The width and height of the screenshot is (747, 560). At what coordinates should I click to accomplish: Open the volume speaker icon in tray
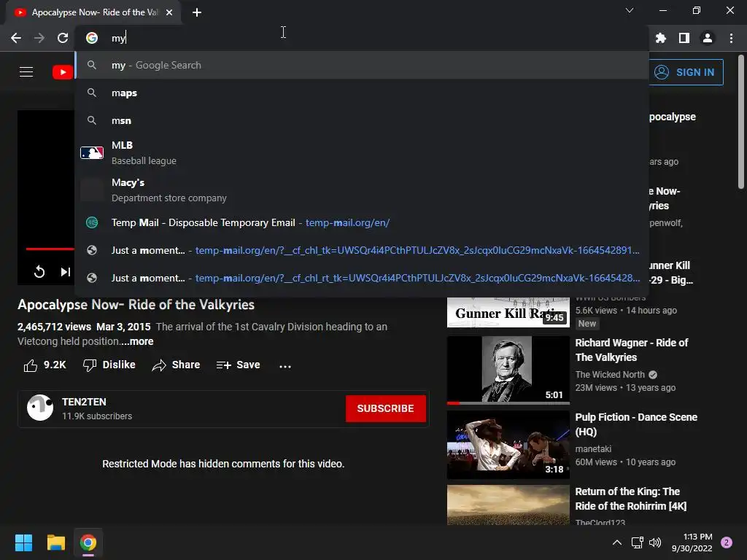[x=655, y=542]
